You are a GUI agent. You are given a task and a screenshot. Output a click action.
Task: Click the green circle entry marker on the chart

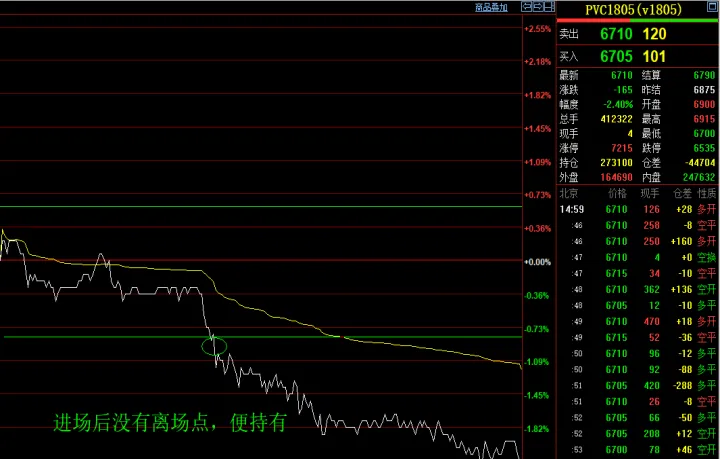(x=214, y=347)
